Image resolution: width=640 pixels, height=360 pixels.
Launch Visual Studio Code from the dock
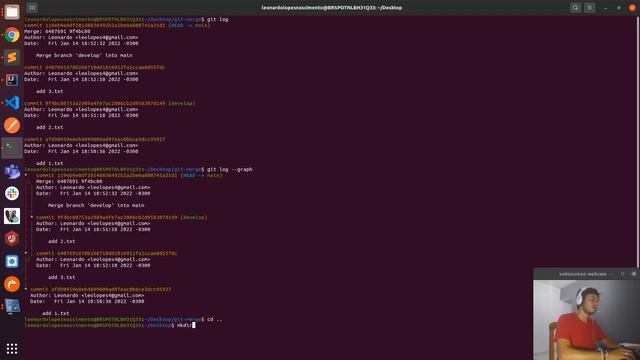click(x=12, y=103)
